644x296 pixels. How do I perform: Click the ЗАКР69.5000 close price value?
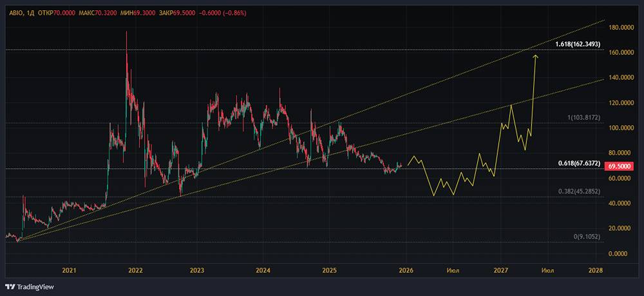(x=176, y=13)
